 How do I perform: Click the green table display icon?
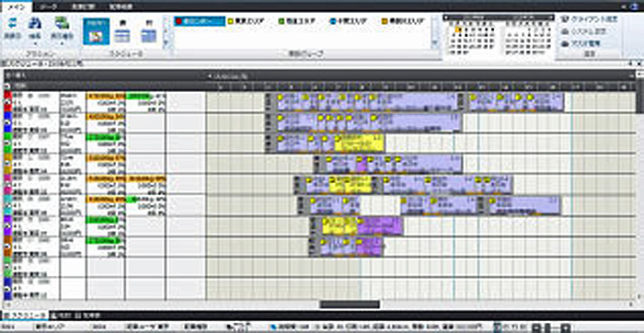62,23
